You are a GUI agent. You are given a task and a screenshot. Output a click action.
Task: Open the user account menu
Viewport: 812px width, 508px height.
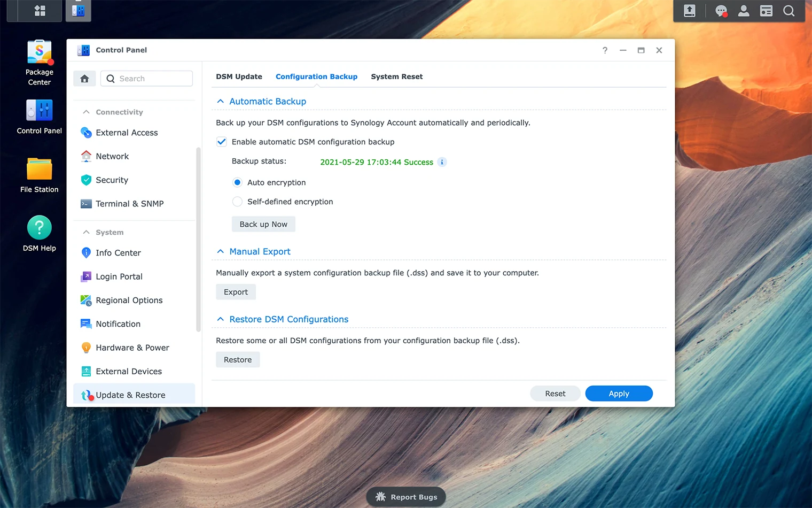click(x=743, y=11)
